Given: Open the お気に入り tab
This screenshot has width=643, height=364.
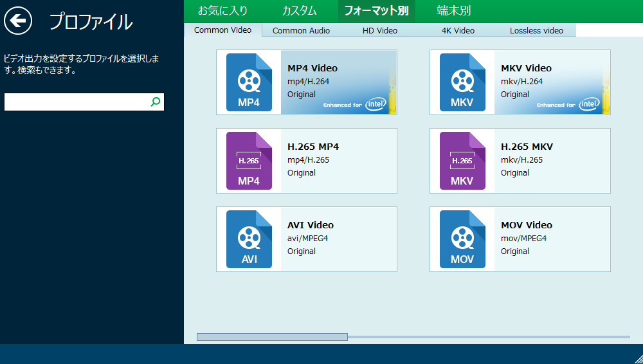Looking at the screenshot, I should point(222,11).
